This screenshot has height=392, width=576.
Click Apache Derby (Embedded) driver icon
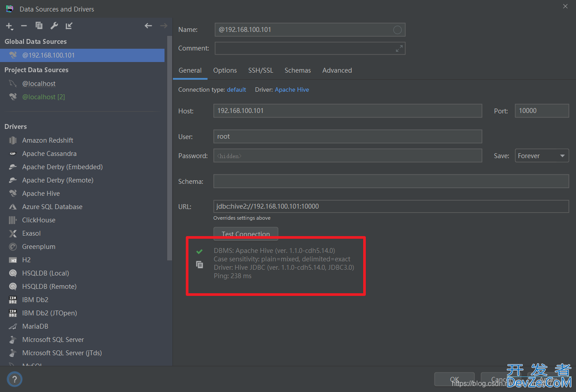[x=13, y=167]
